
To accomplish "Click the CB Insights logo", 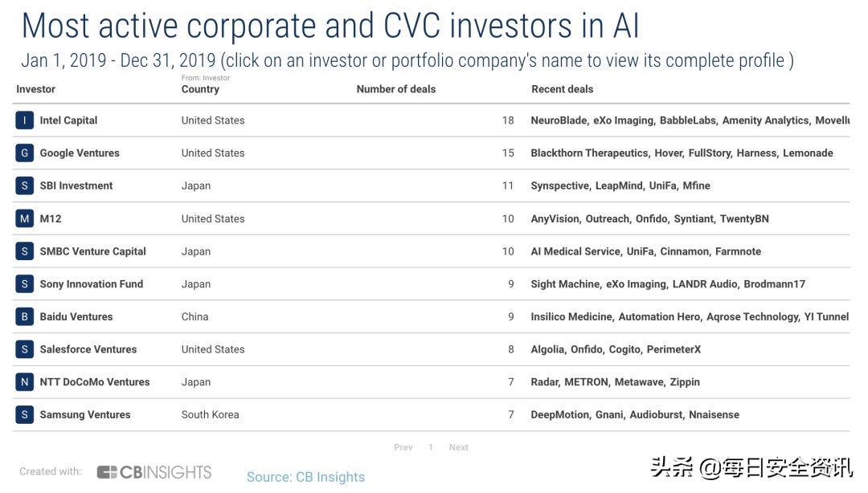I will (154, 472).
